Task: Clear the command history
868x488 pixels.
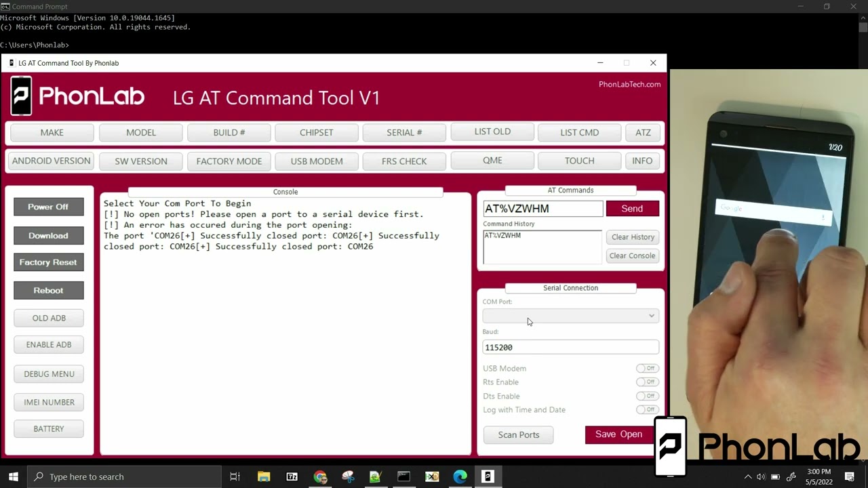Action: 633,237
